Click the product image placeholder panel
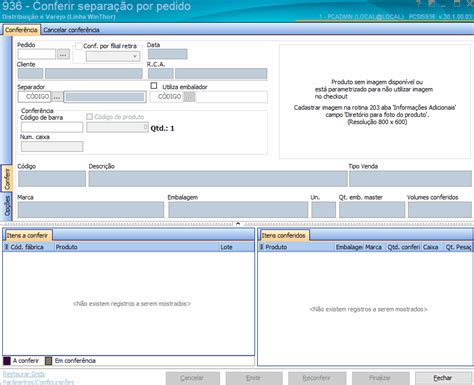This screenshot has height=385, width=474. click(x=375, y=102)
